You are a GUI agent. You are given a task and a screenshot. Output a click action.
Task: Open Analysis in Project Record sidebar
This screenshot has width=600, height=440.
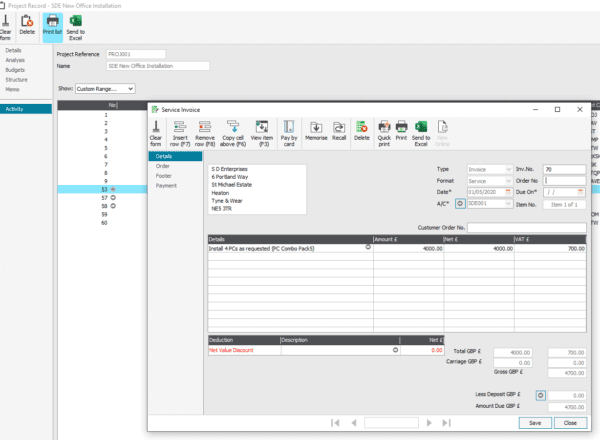(x=15, y=60)
